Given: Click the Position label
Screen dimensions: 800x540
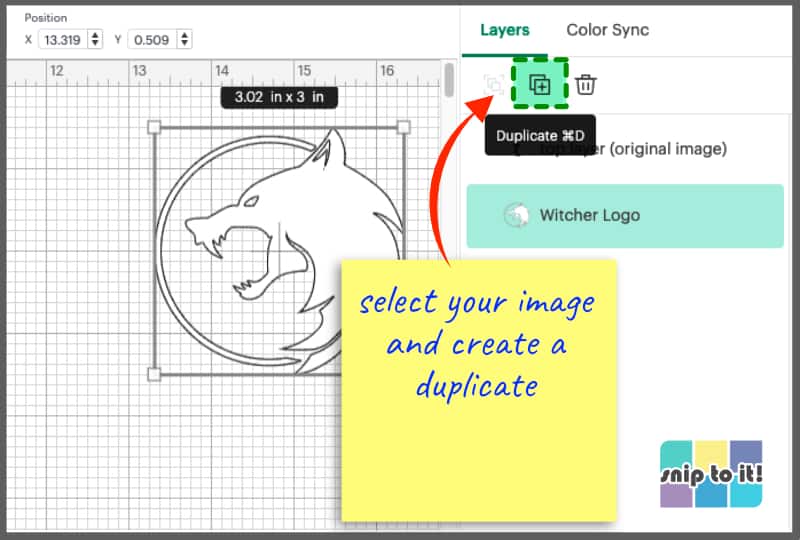Looking at the screenshot, I should tap(46, 18).
